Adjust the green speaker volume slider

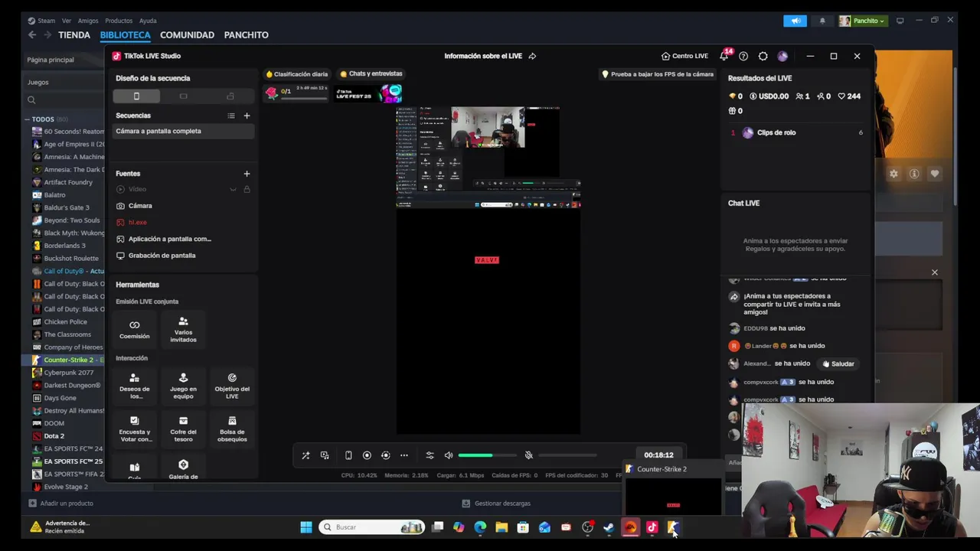coord(487,455)
